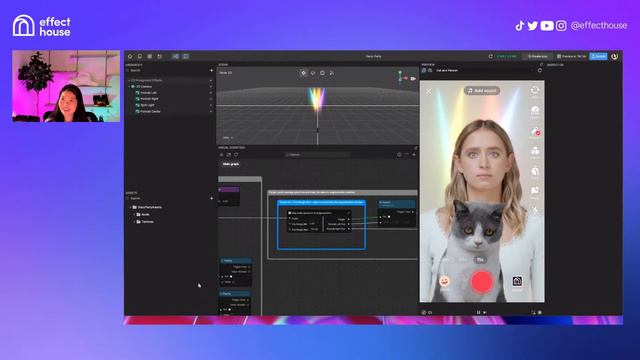
Task: Switch to the Main graph tab
Action: coord(231,164)
